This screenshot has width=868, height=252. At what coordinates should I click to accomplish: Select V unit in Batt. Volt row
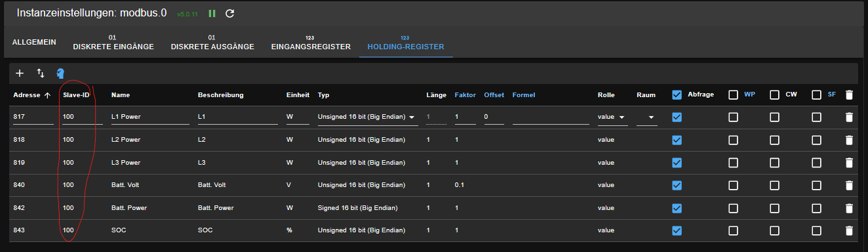coord(288,185)
